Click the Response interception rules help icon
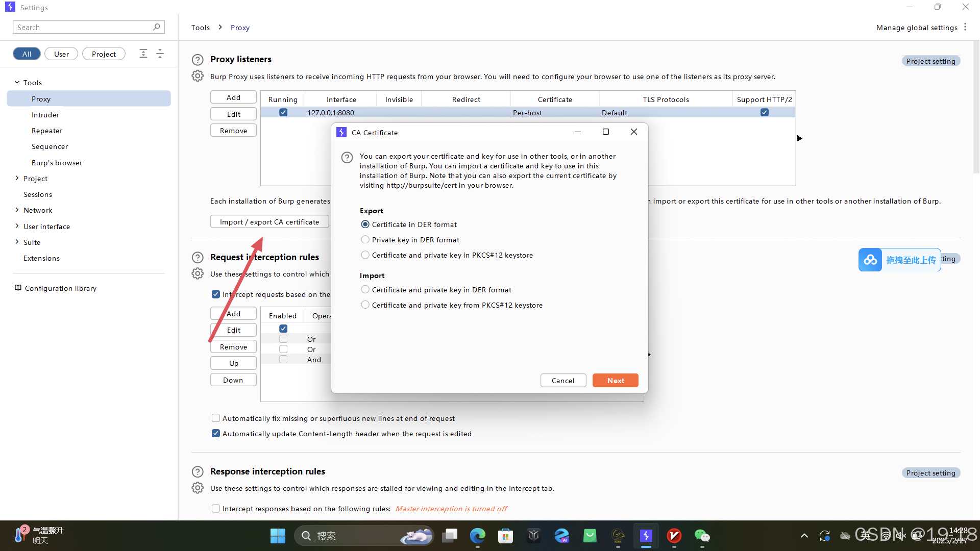This screenshot has width=980, height=551. (x=198, y=472)
